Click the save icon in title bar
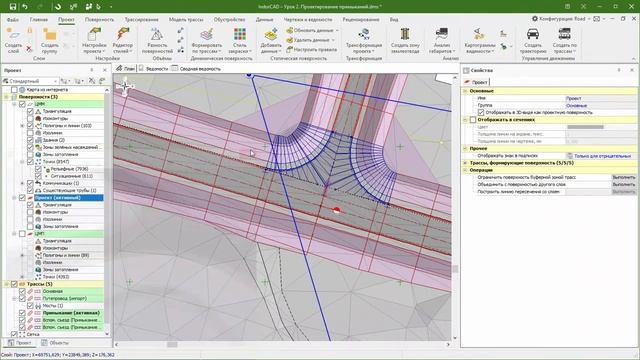640x360 pixels. click(x=13, y=7)
